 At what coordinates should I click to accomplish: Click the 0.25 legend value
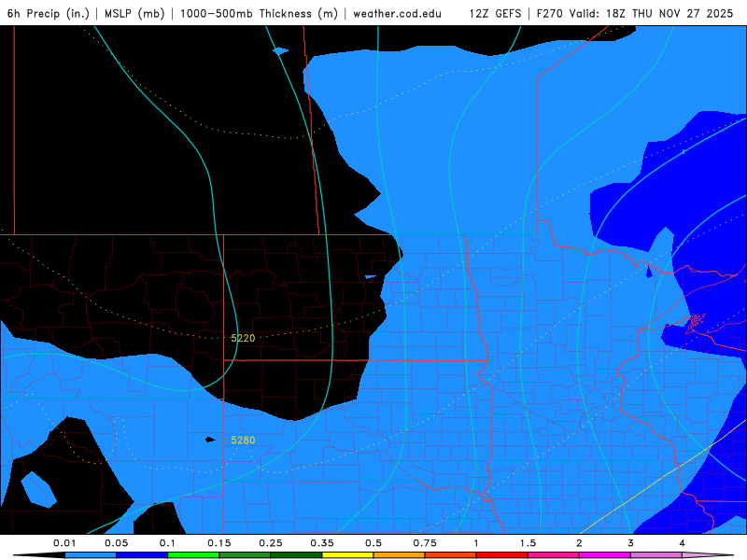pos(271,543)
